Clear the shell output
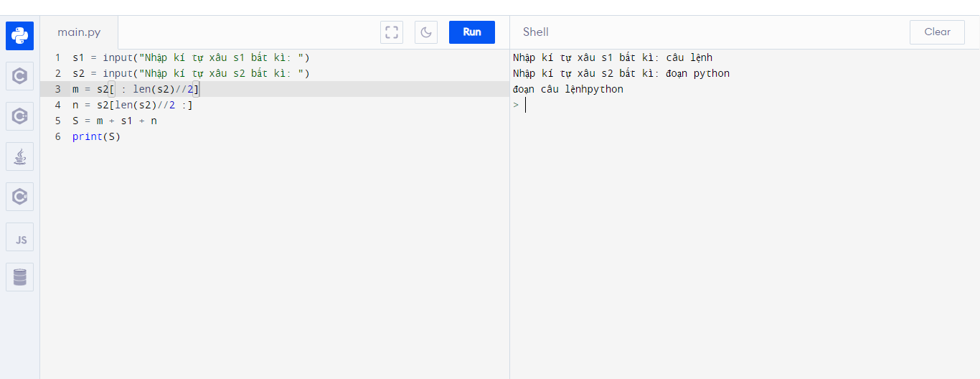 pos(937,32)
